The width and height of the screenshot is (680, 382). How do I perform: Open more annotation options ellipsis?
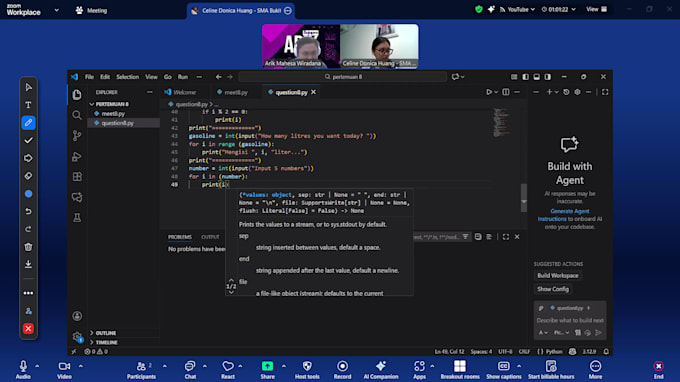tap(28, 293)
